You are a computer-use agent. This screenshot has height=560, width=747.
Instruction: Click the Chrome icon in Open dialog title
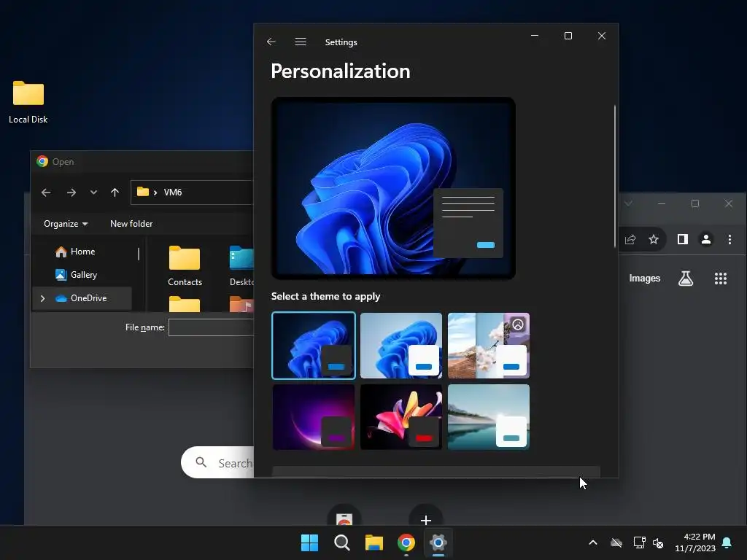point(42,161)
